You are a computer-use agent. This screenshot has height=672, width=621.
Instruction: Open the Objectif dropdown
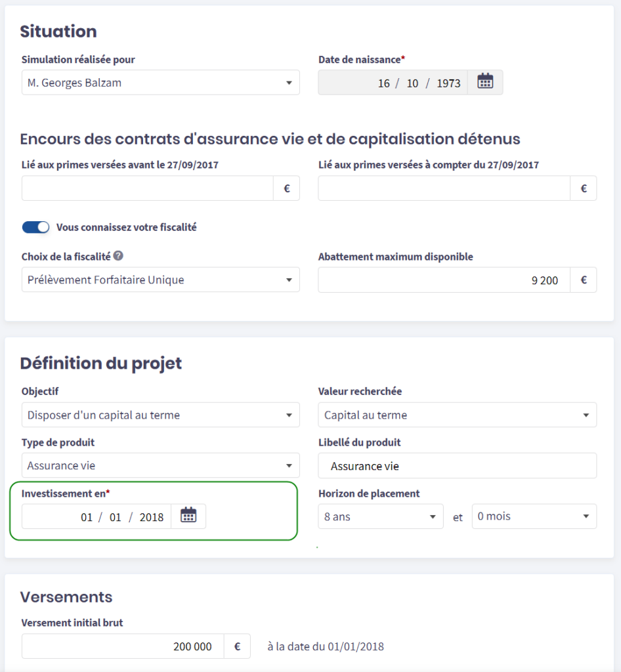[x=160, y=415]
